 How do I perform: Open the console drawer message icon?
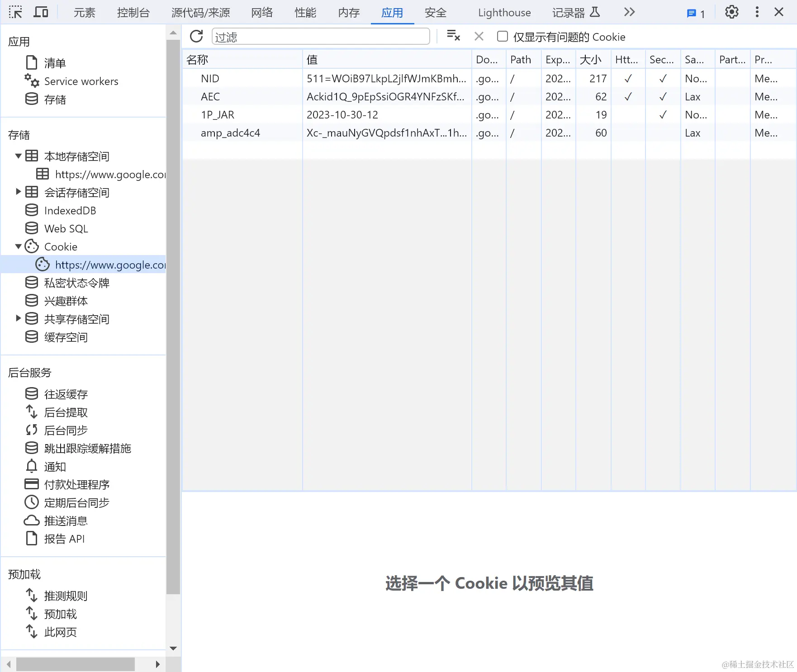pyautogui.click(x=692, y=13)
